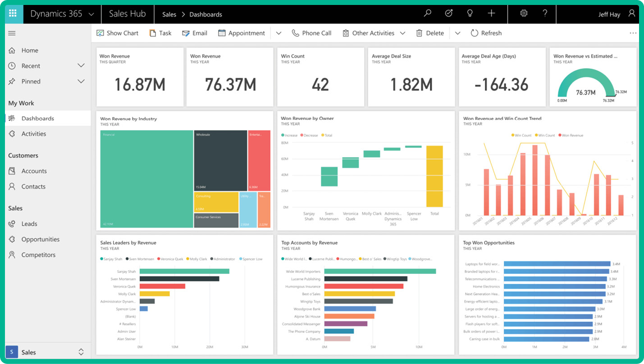Click the Average Deal Age -164.36 card

(x=502, y=77)
